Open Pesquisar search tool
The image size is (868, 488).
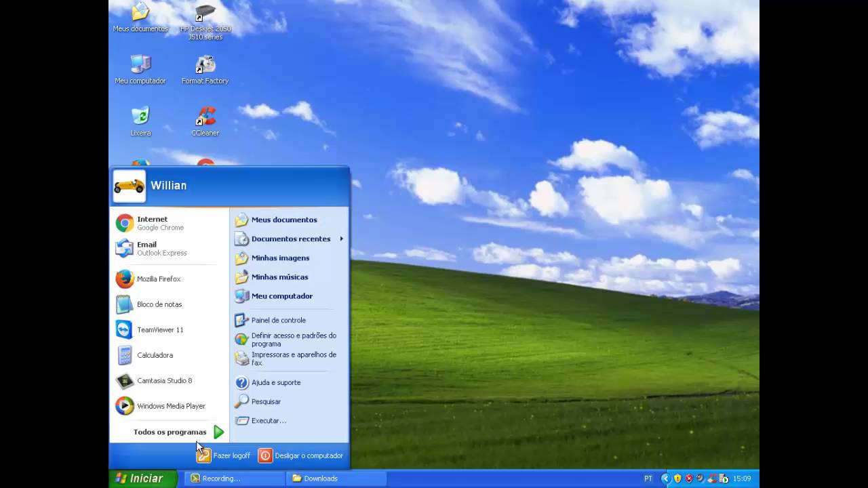[289, 401]
